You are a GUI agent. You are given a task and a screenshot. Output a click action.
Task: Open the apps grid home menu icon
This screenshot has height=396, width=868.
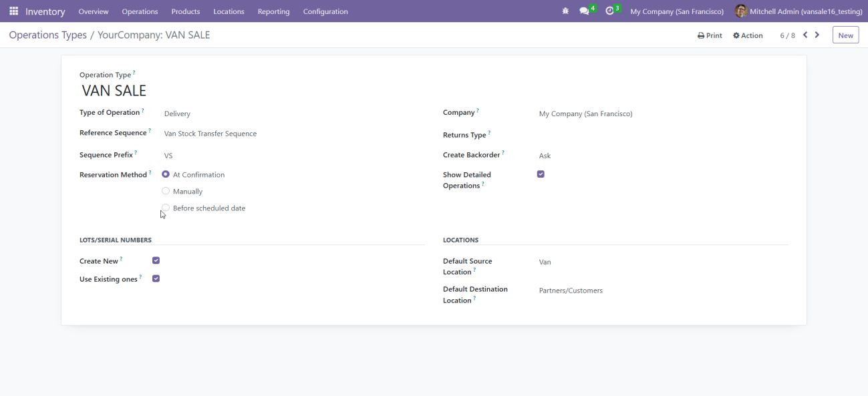(13, 11)
